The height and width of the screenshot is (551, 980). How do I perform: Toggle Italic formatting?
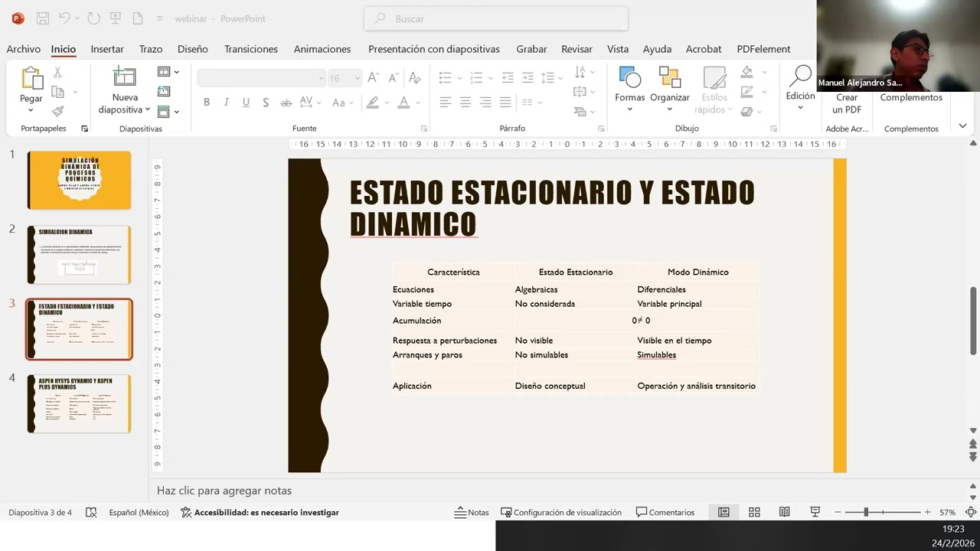226,103
